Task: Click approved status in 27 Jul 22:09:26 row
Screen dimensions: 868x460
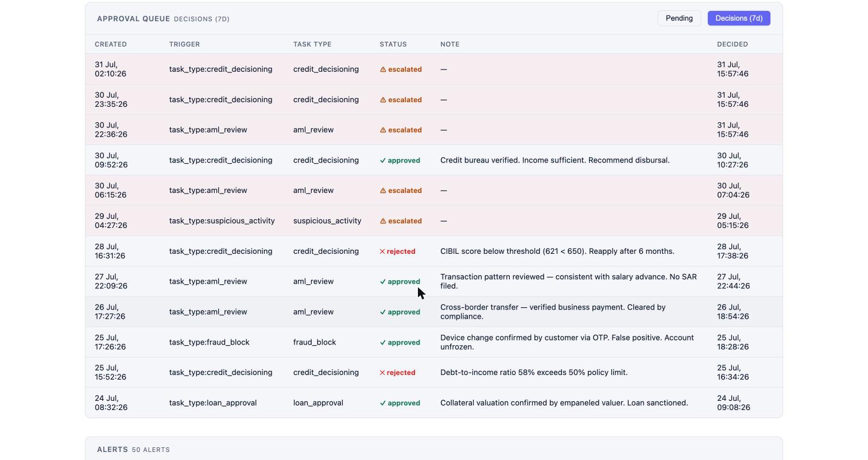Action: (x=400, y=281)
